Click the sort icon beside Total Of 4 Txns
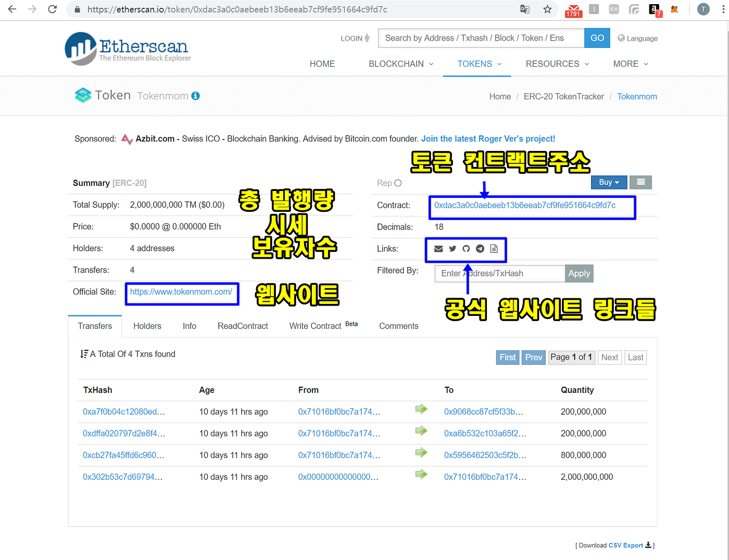Viewport: 729px width, 560px height. point(84,354)
